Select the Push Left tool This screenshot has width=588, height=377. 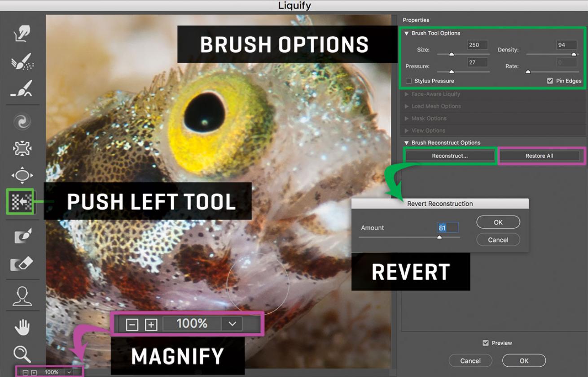(20, 202)
